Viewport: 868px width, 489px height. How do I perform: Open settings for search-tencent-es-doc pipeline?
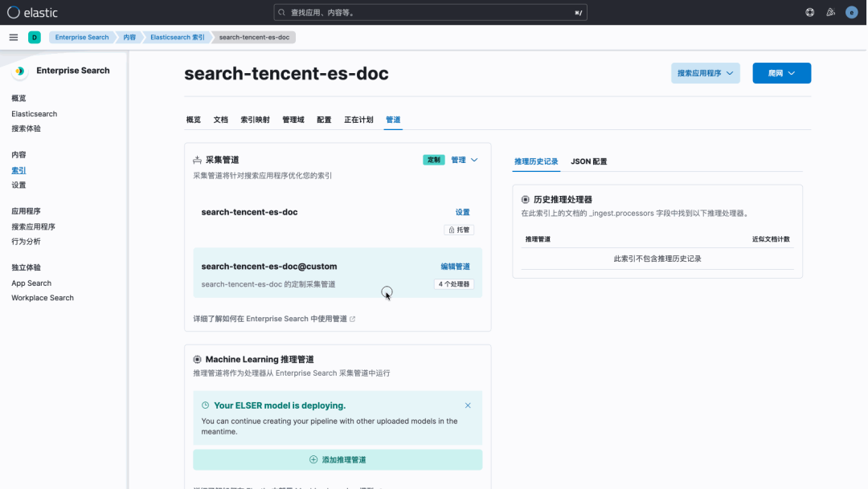462,213
